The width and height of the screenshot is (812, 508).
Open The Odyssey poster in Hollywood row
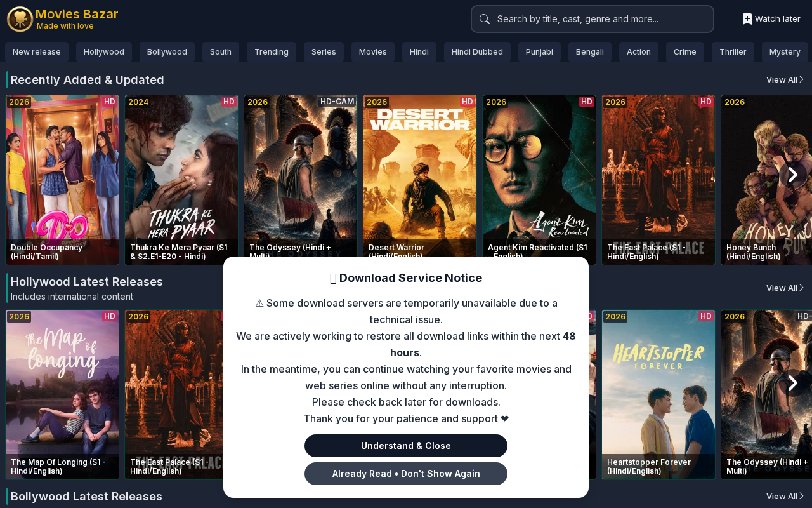tap(766, 394)
